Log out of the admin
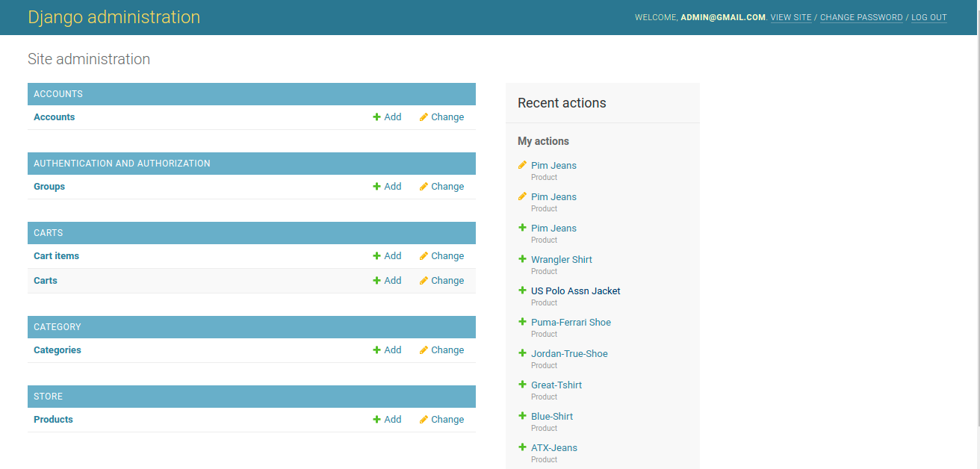 [928, 17]
